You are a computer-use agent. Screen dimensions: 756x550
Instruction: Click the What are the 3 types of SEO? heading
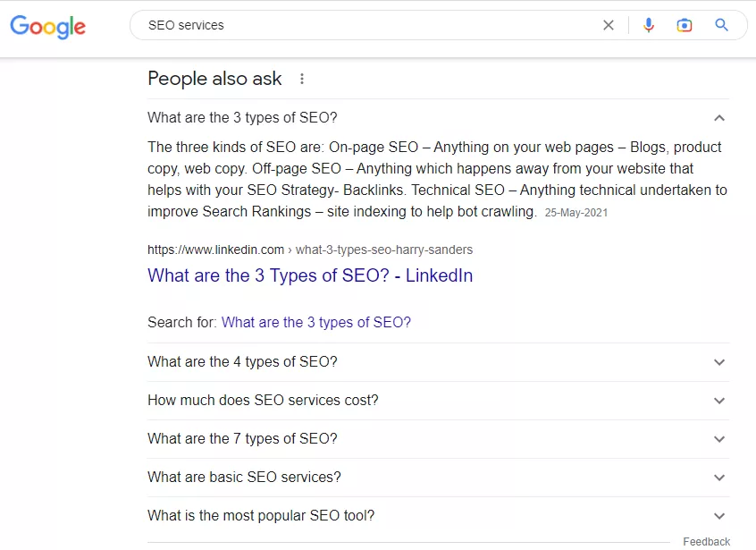(242, 118)
